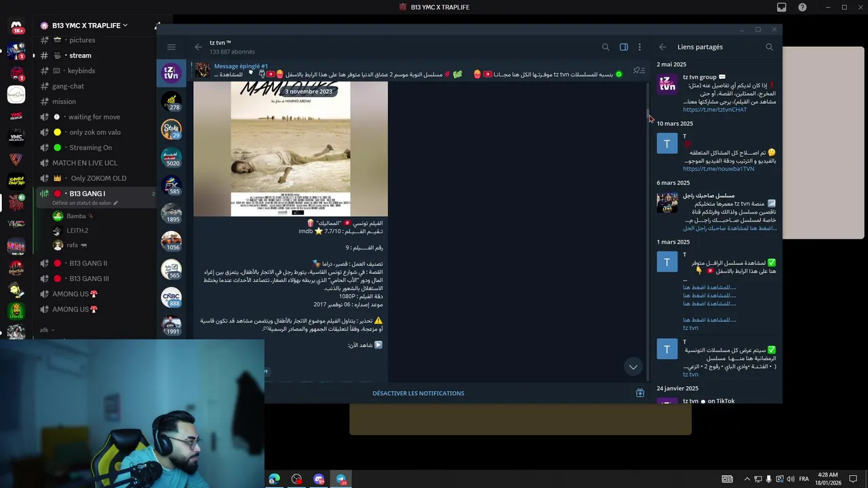Show hidden system tray icons
This screenshot has height=488, width=868.
tap(748, 479)
